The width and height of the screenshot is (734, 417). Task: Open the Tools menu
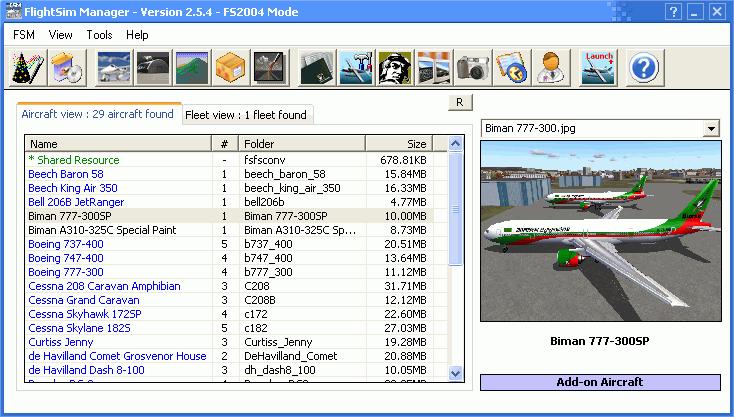[x=99, y=35]
